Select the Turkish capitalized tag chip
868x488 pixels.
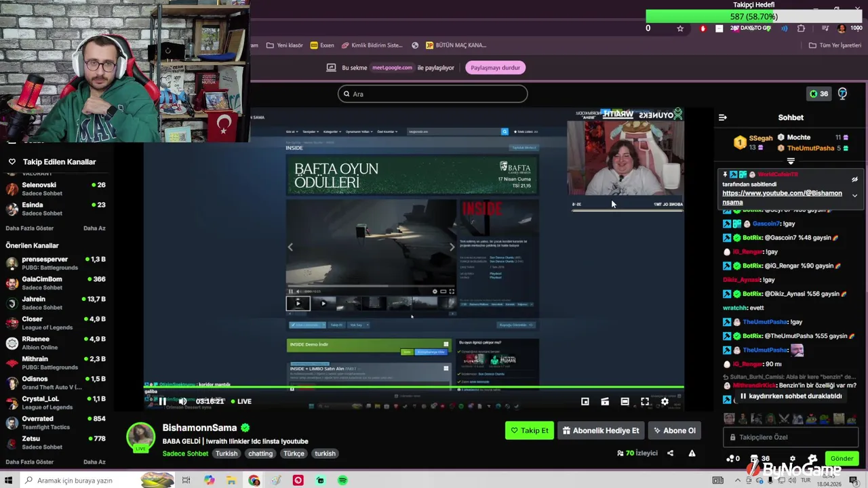226,453
